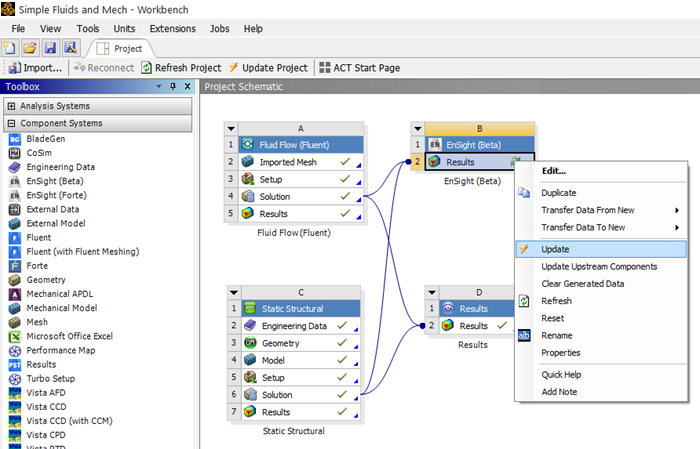Choose Update Upstream Components
Screen dimensions: 700x449
pyautogui.click(x=601, y=266)
